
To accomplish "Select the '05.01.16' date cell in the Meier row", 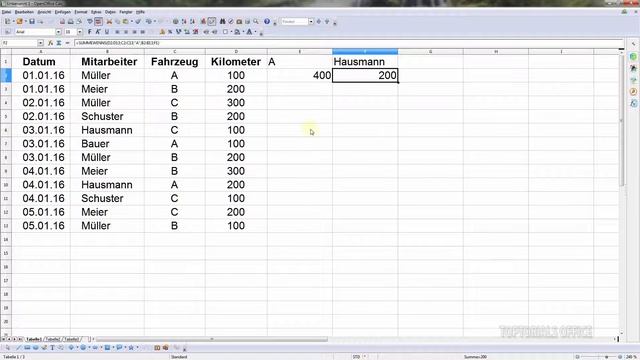I will tap(41, 212).
